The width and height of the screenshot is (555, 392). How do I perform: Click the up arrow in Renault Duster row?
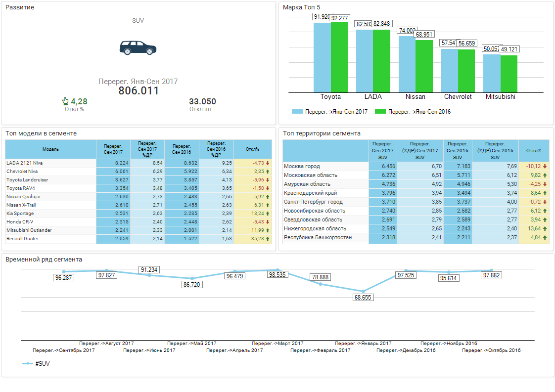[x=268, y=239]
